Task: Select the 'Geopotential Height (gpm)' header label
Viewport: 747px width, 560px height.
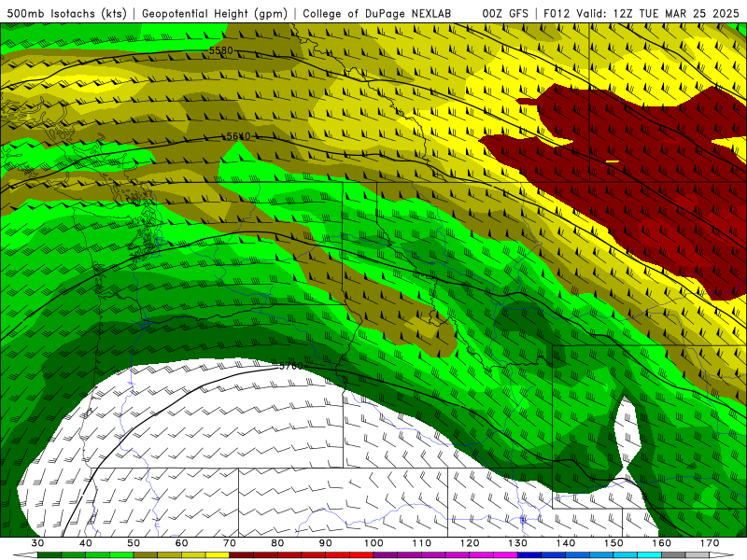Action: coord(215,14)
